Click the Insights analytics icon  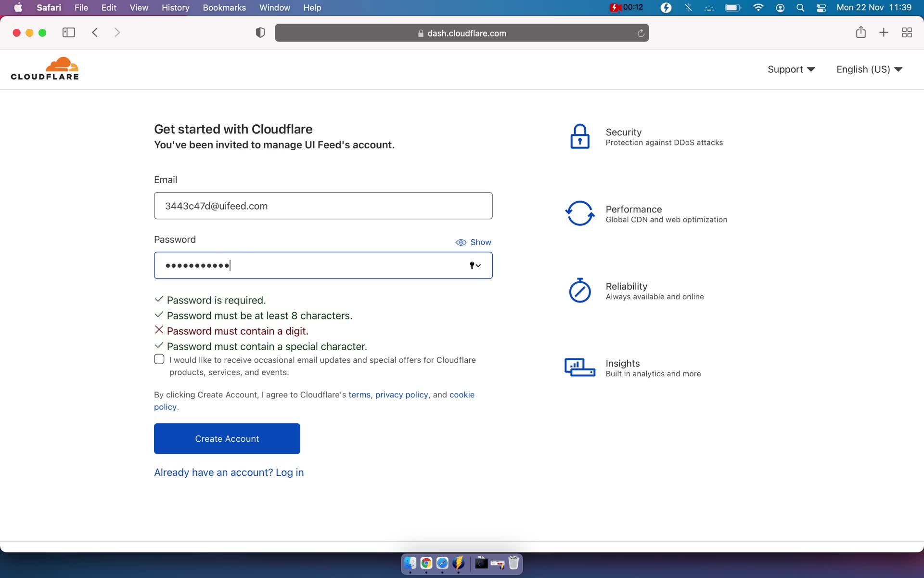[x=580, y=368]
